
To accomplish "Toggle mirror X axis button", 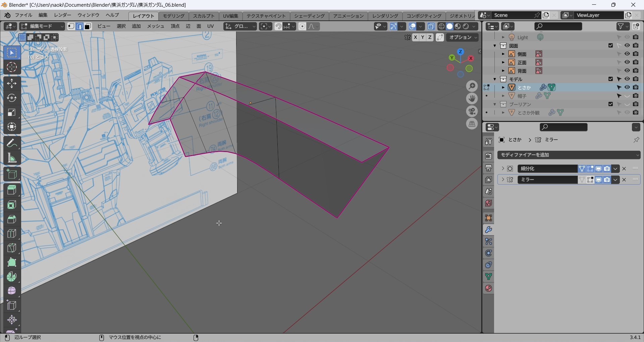I will tap(415, 38).
